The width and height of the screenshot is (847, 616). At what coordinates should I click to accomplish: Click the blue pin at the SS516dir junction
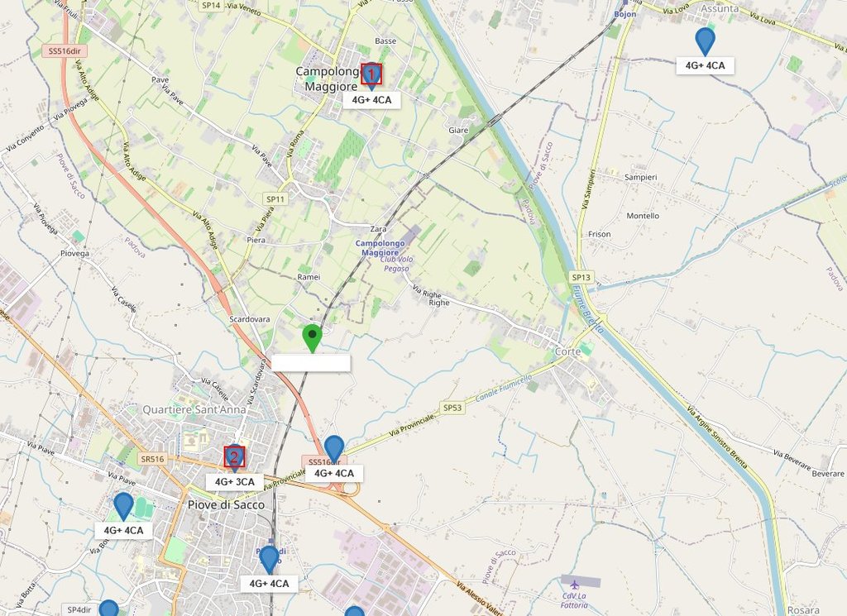334,449
